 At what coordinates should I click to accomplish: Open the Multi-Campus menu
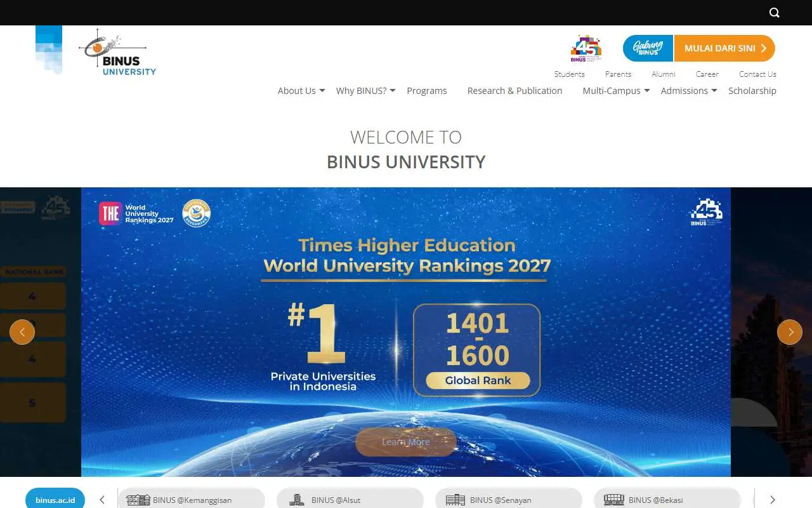tap(612, 91)
